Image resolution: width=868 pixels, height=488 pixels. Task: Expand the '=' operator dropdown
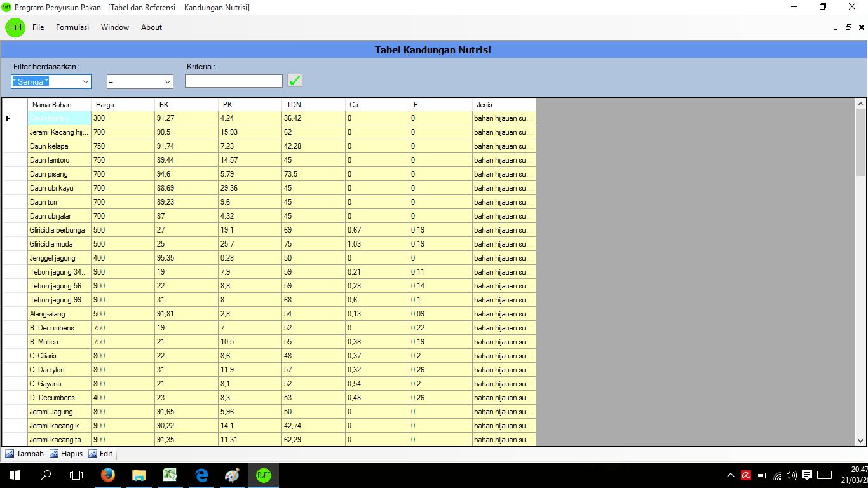(168, 82)
